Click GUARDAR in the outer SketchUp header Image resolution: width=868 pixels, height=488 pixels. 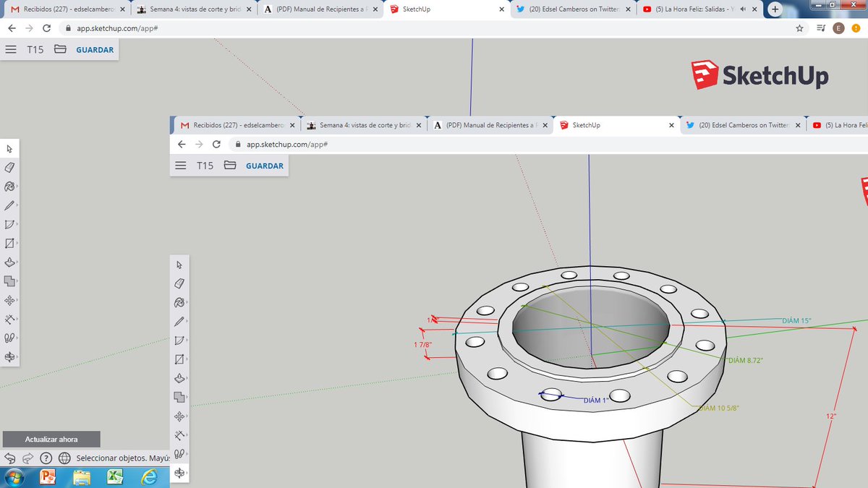[x=95, y=50]
